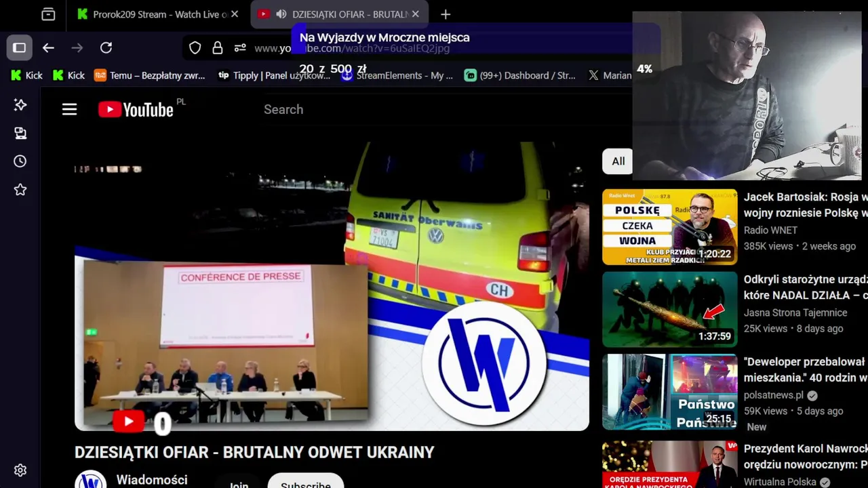Image resolution: width=868 pixels, height=488 pixels.
Task: Go to the YouTube home logo
Action: [136, 109]
